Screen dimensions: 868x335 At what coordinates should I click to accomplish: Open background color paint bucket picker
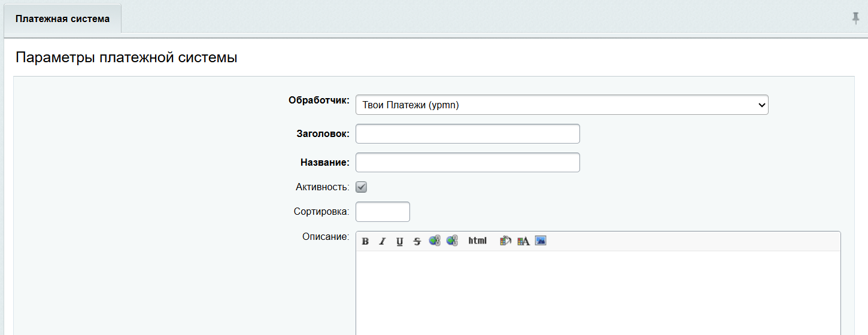point(506,240)
